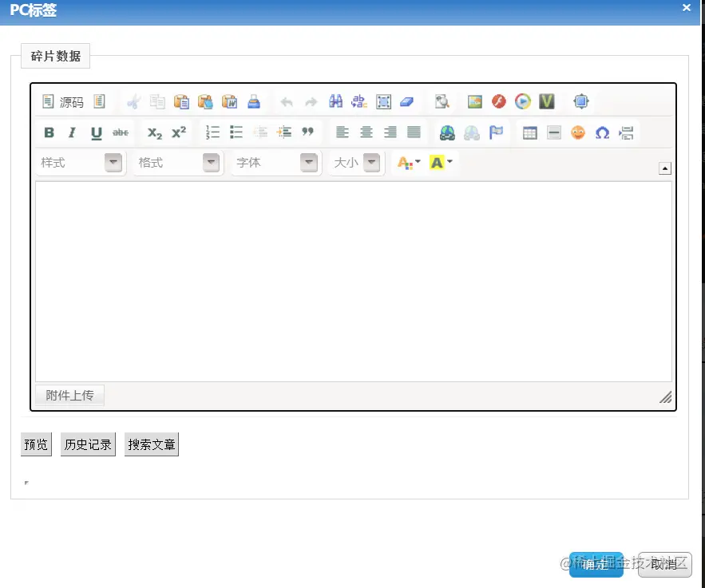The image size is (705, 588).
Task: Click the Undo arrow
Action: click(287, 102)
